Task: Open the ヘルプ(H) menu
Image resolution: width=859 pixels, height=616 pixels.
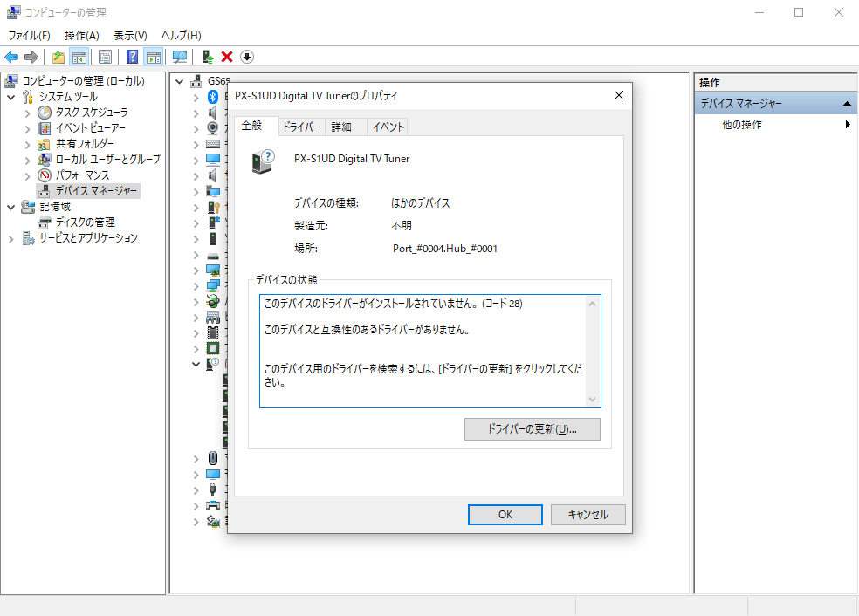Action: tap(182, 36)
